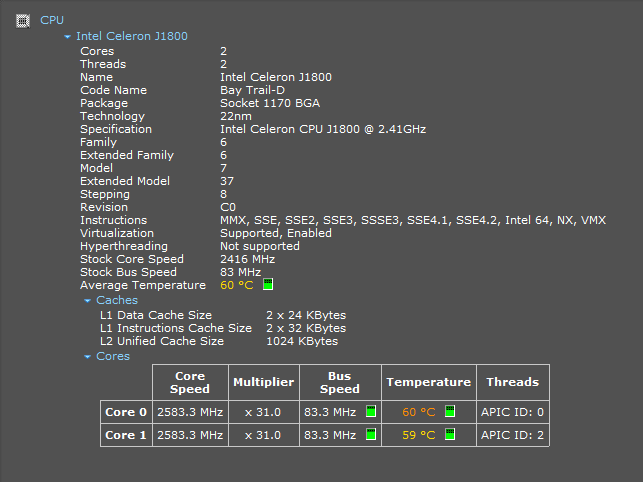Click the Not supported hyperthreading value
Screen dimensions: 643x482
click(260, 246)
